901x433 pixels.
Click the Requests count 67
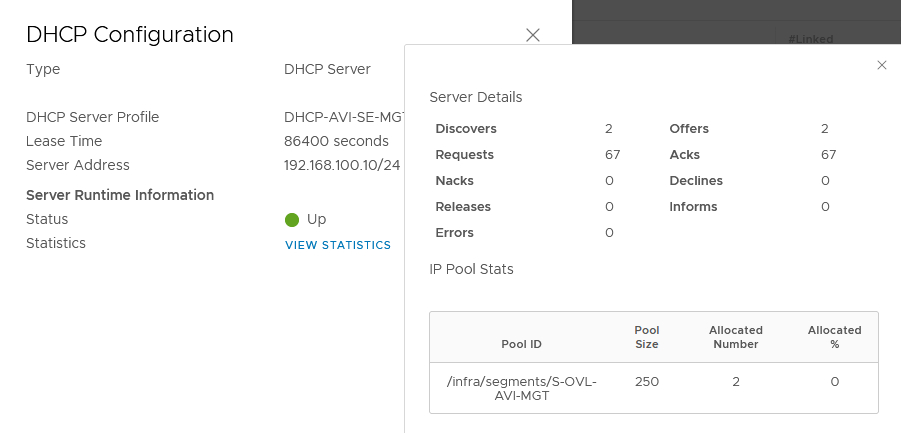click(x=613, y=154)
